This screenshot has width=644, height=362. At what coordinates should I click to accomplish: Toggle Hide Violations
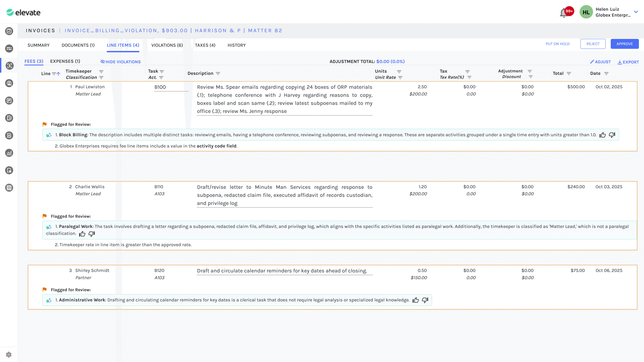coord(120,62)
